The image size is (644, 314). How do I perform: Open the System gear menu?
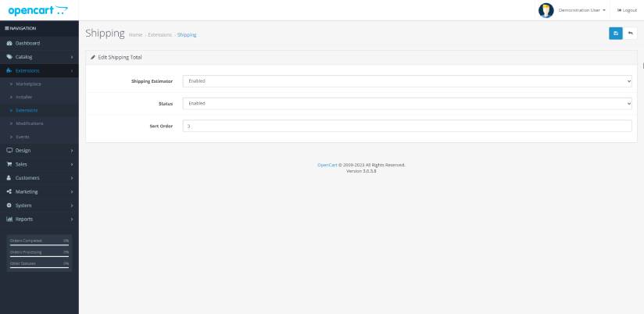tap(39, 205)
